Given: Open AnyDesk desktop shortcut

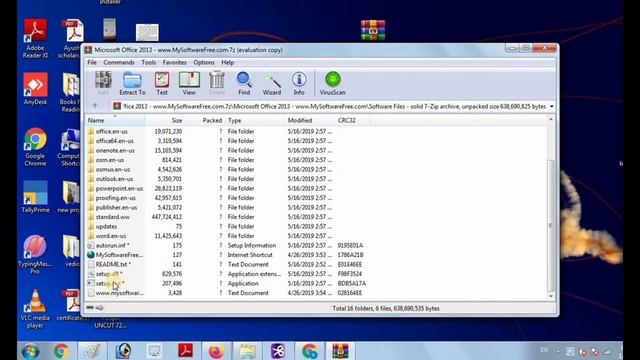Looking at the screenshot, I should click(x=35, y=89).
